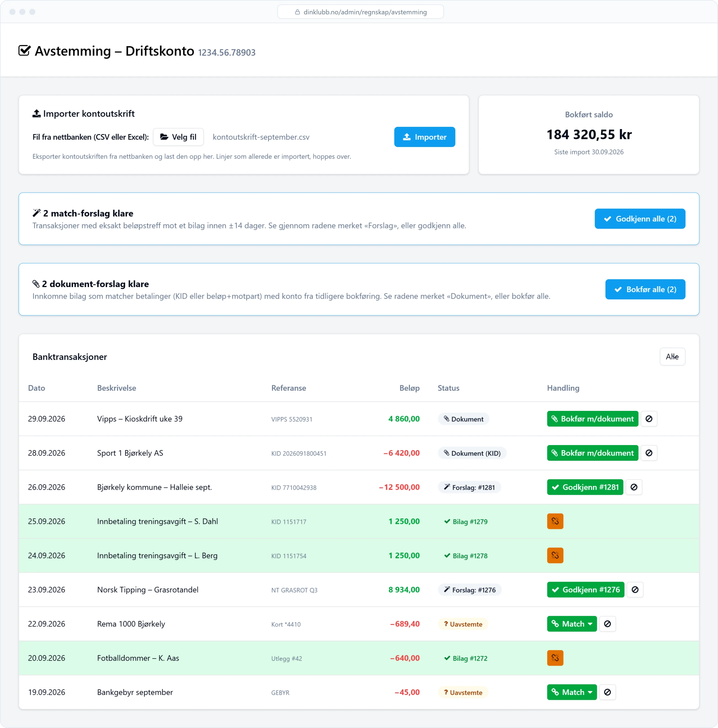Click the amount −12 500,00
Image resolution: width=718 pixels, height=728 pixels.
click(399, 487)
